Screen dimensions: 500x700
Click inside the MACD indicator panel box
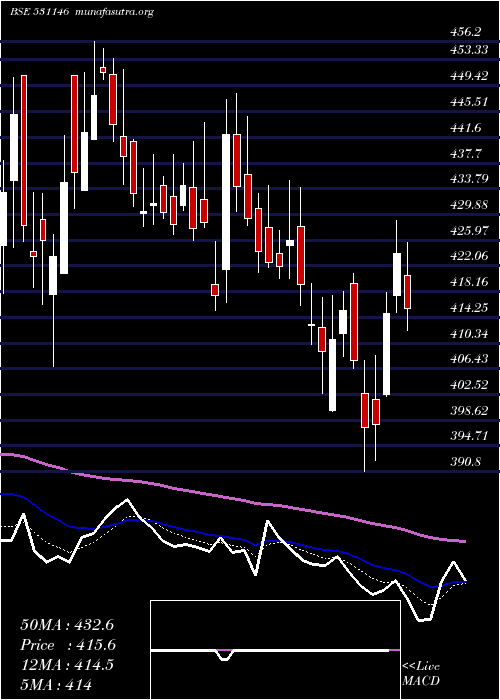coord(275,650)
